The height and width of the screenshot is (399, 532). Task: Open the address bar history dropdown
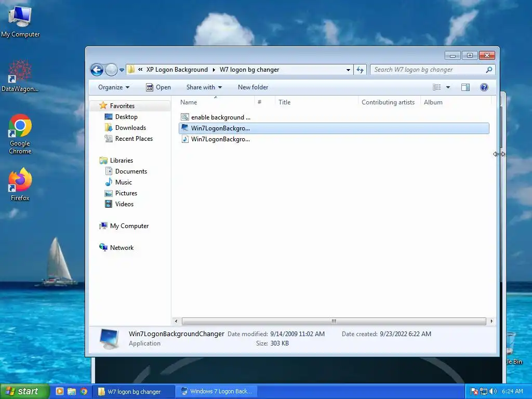pos(348,70)
